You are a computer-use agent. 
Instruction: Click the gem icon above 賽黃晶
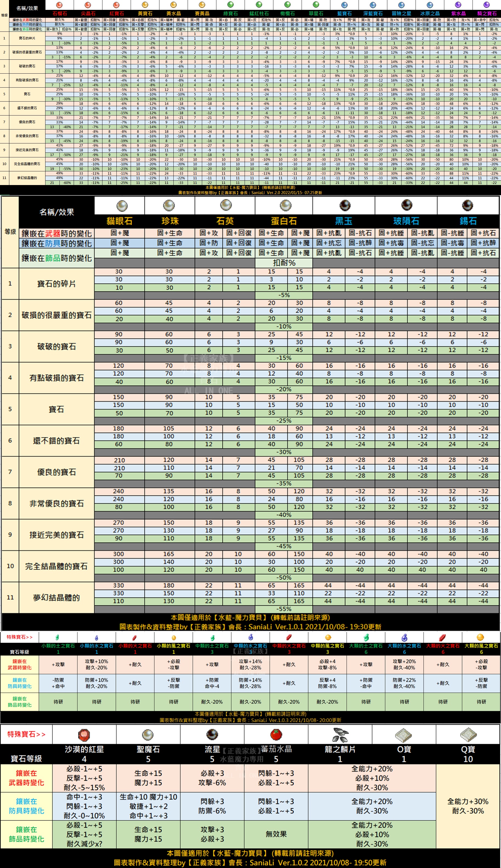tap(202, 5)
